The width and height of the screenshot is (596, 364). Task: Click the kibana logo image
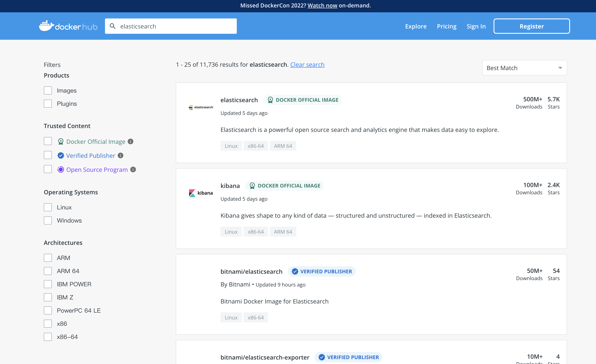201,193
